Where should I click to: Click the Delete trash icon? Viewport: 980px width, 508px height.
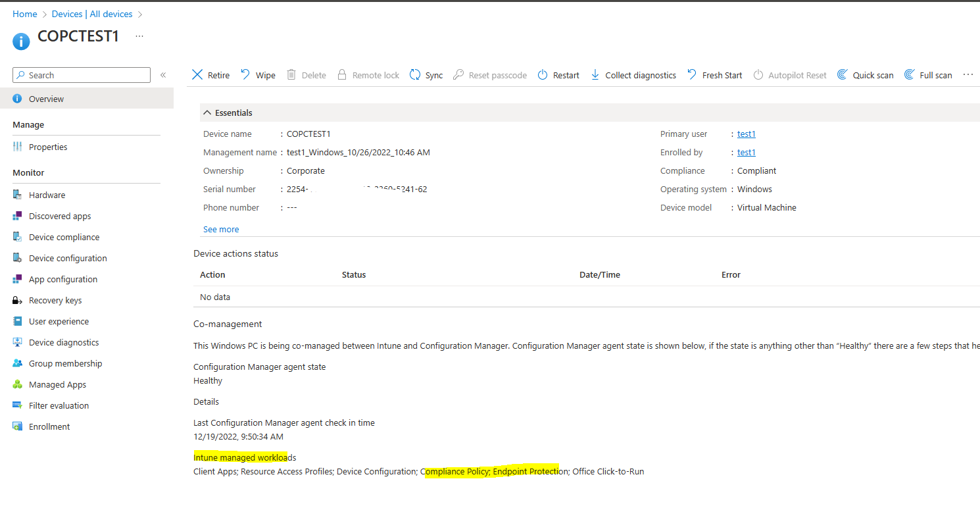[x=291, y=75]
